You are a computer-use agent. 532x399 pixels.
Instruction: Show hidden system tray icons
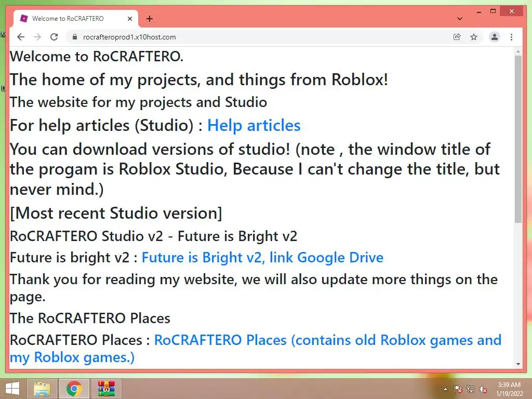click(x=445, y=389)
